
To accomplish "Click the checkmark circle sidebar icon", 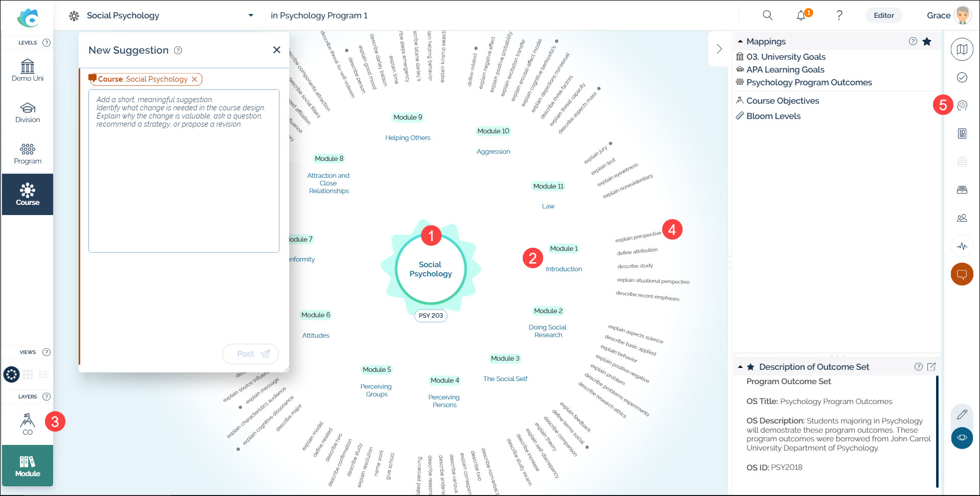I will pos(962,78).
